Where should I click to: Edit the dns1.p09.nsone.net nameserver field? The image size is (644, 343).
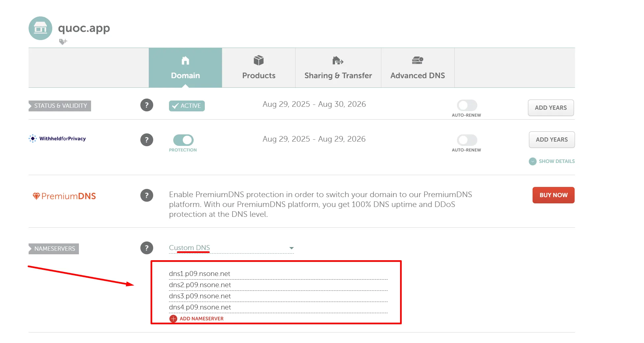pos(278,274)
